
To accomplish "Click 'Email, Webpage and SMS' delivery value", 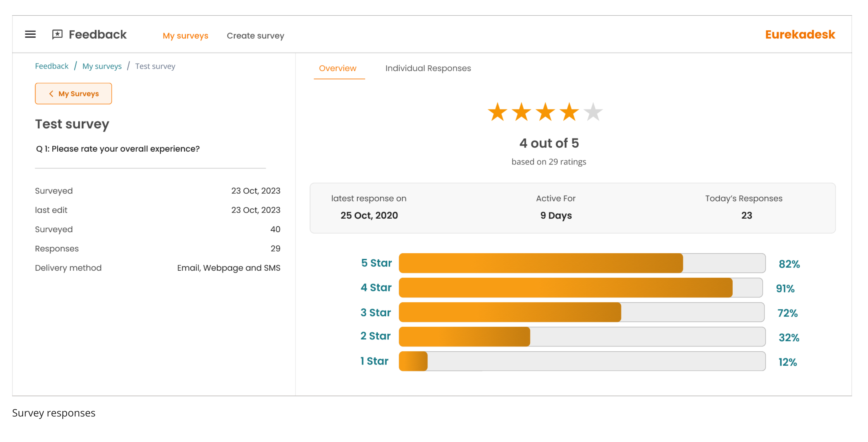I will [x=229, y=268].
